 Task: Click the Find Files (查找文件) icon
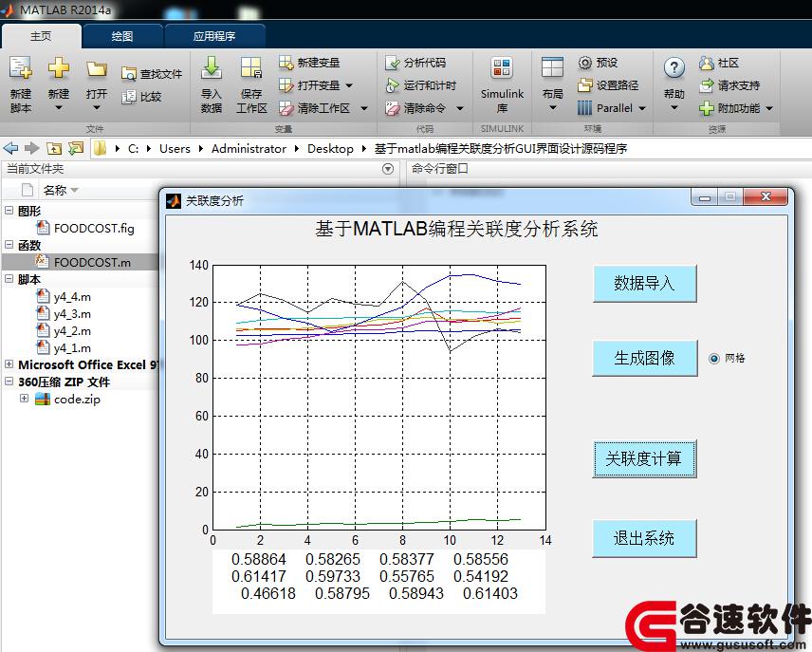tap(128, 74)
